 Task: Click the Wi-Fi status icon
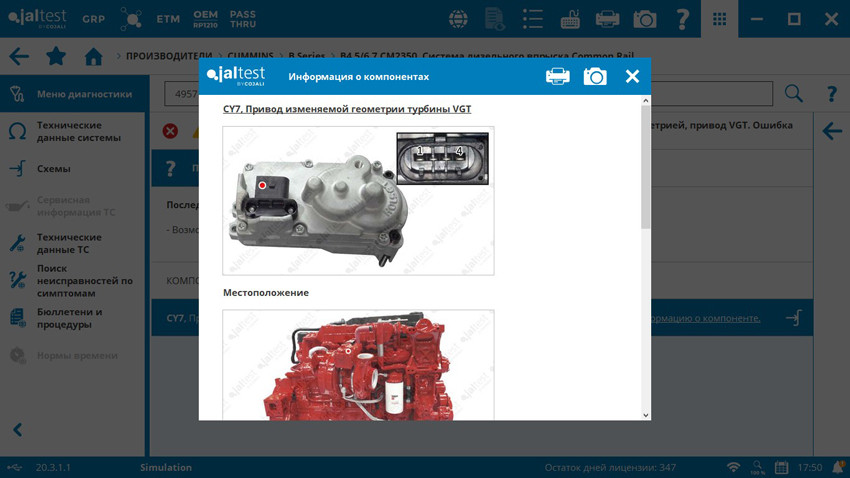point(733,467)
